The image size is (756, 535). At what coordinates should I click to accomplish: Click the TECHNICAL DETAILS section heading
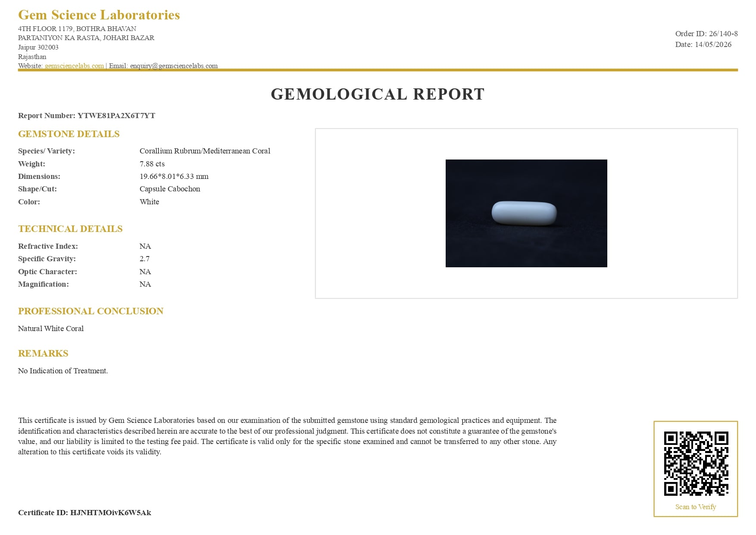70,229
